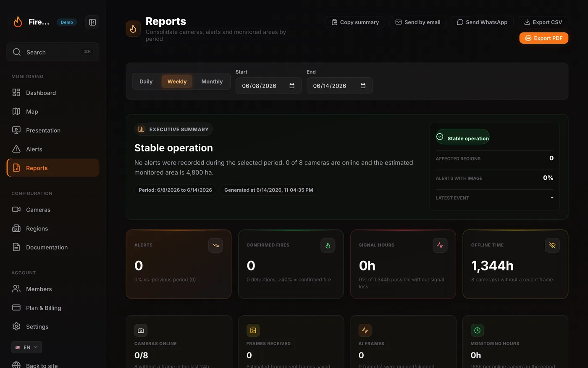Viewport: 588px width, 368px height.
Task: Expand the EN language selector
Action: click(26, 347)
